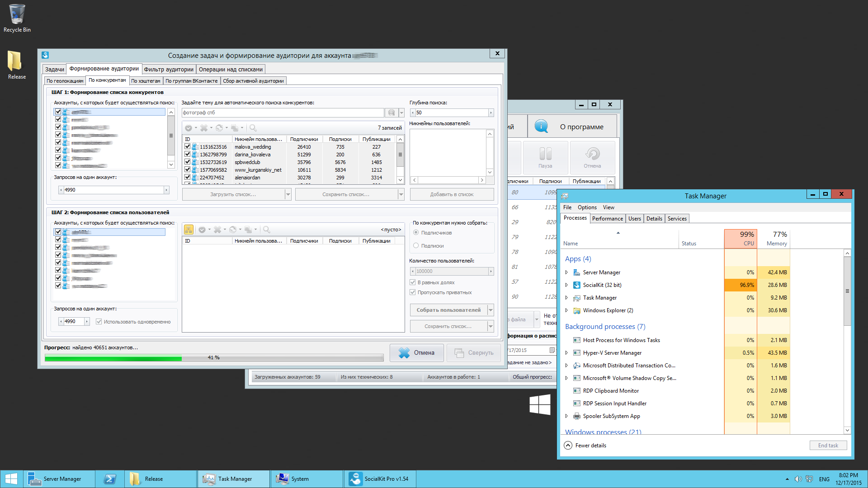Screen dimensions: 868x488
Task: Toggle В равных долях checkbox
Action: coord(413,282)
